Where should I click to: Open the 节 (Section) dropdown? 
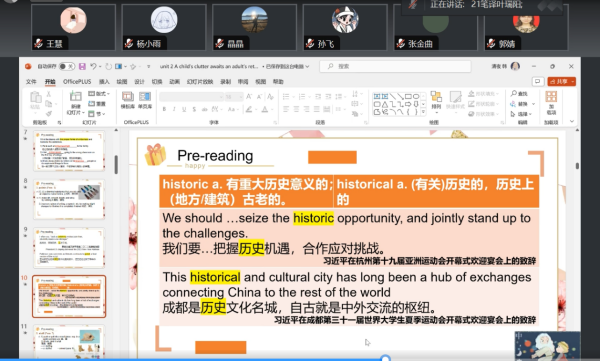(96, 114)
